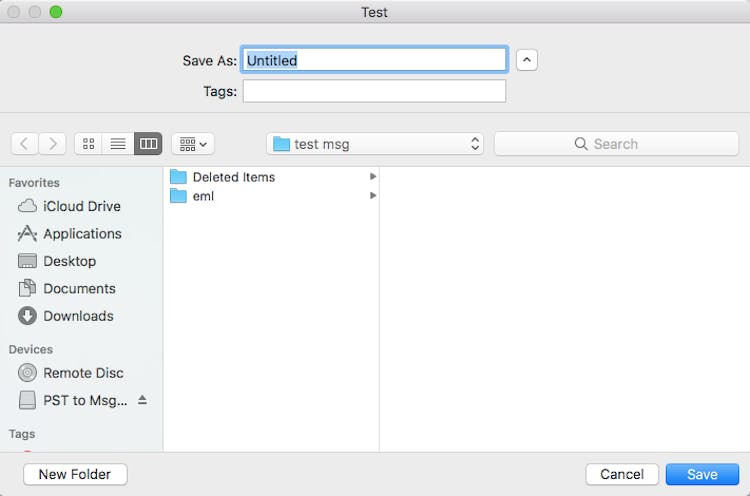This screenshot has width=750, height=496.
Task: Eject the PST to Msg device
Action: pyautogui.click(x=142, y=400)
